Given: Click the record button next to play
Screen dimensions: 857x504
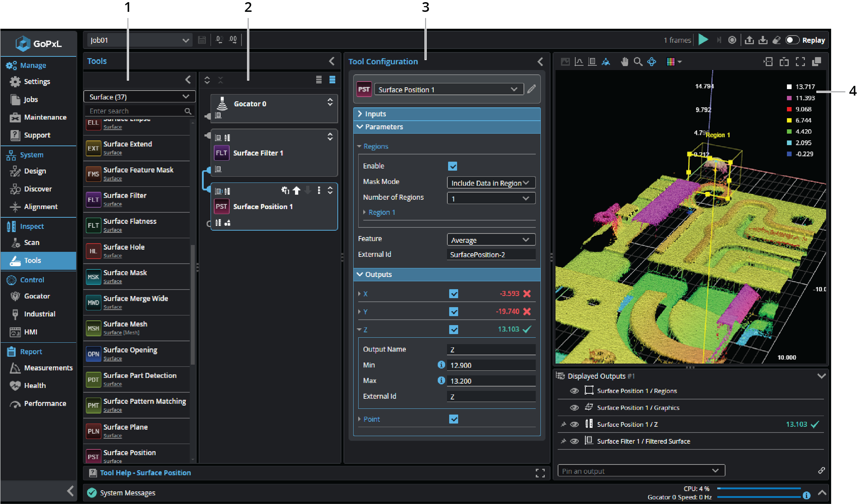Looking at the screenshot, I should pos(732,40).
